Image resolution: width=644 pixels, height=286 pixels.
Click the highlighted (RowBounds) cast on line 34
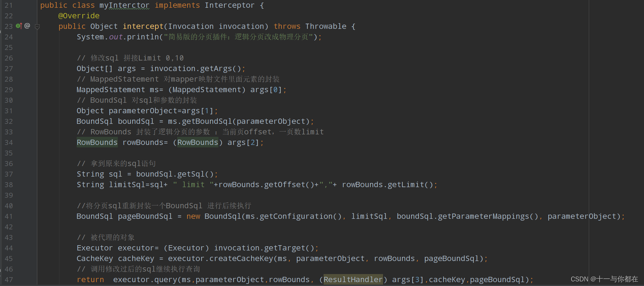tap(198, 142)
